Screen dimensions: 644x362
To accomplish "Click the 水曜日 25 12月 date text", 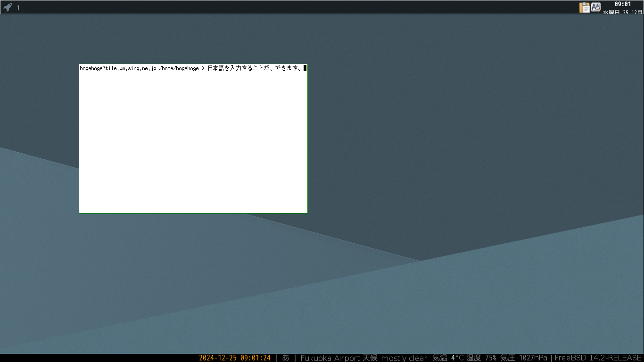I will 623,12.
